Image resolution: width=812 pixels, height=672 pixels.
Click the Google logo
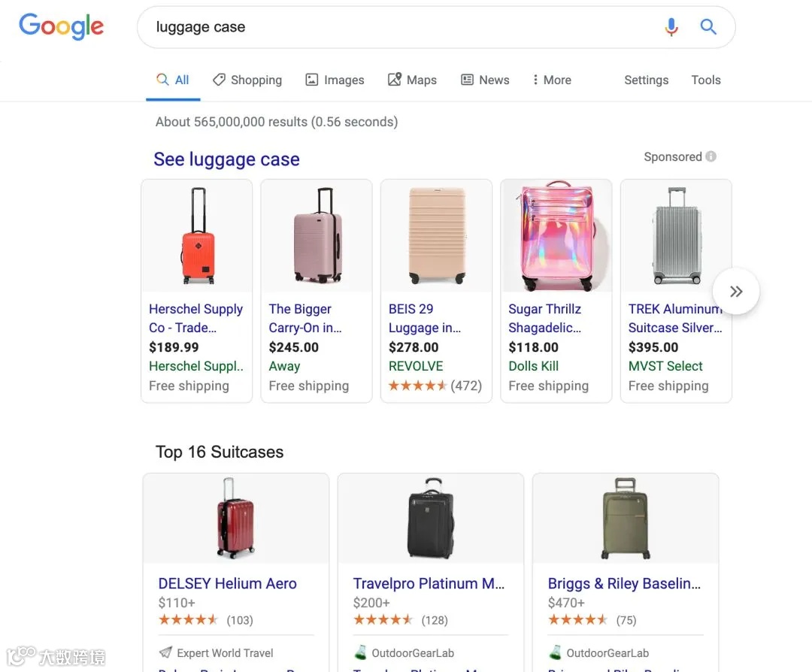tap(61, 26)
